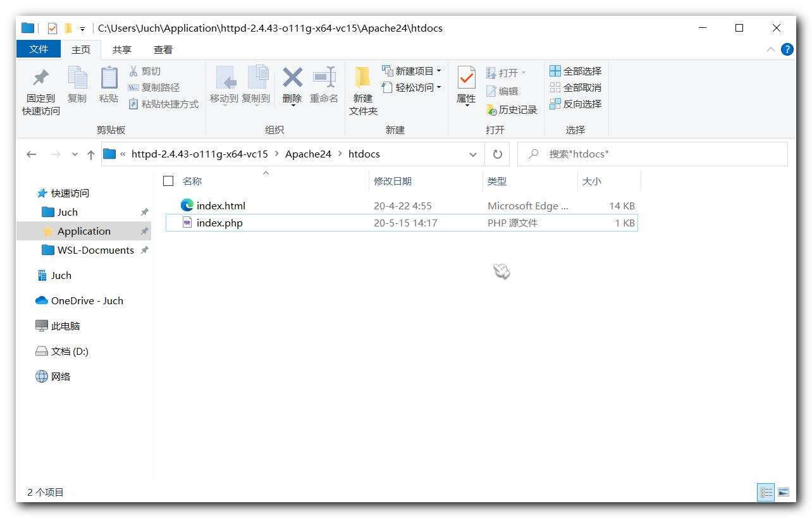Screen dimensions: 812x518
Task: Click the 历史记录 history icon
Action: tap(492, 110)
